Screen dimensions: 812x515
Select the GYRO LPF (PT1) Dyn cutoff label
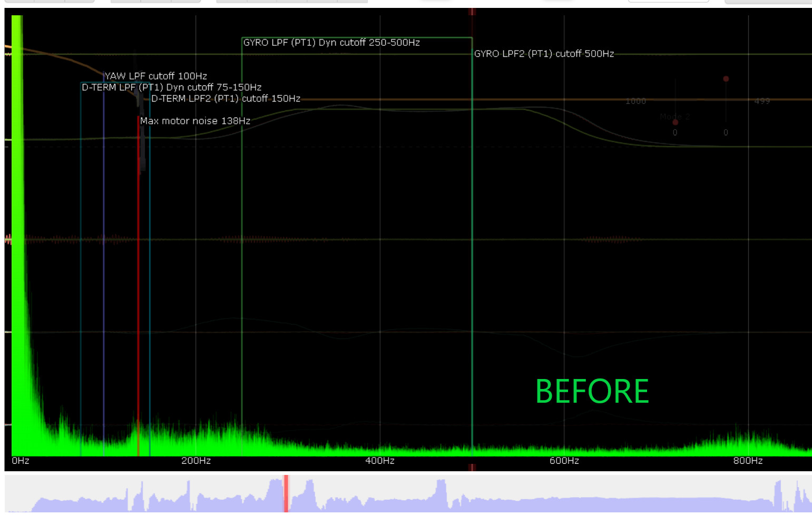click(331, 43)
